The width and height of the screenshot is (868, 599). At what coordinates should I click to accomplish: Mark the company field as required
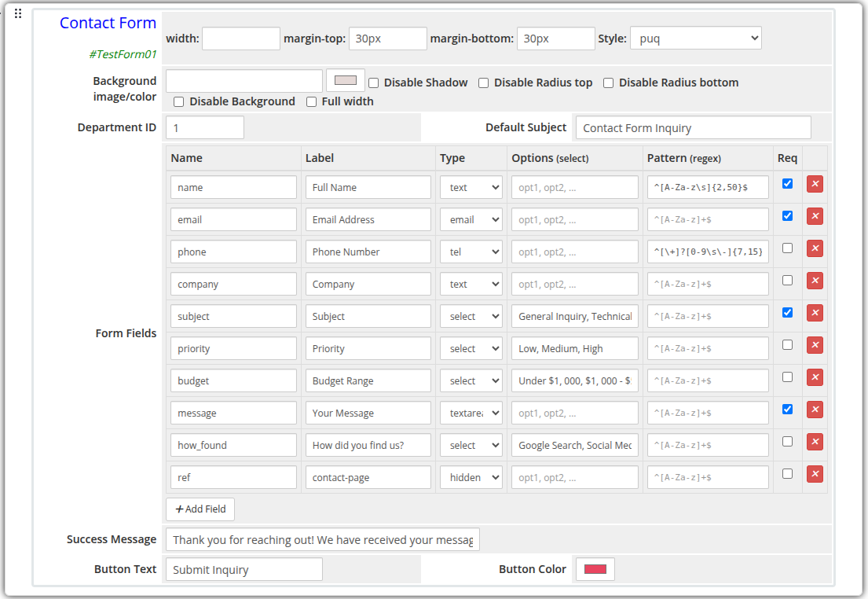coord(787,280)
